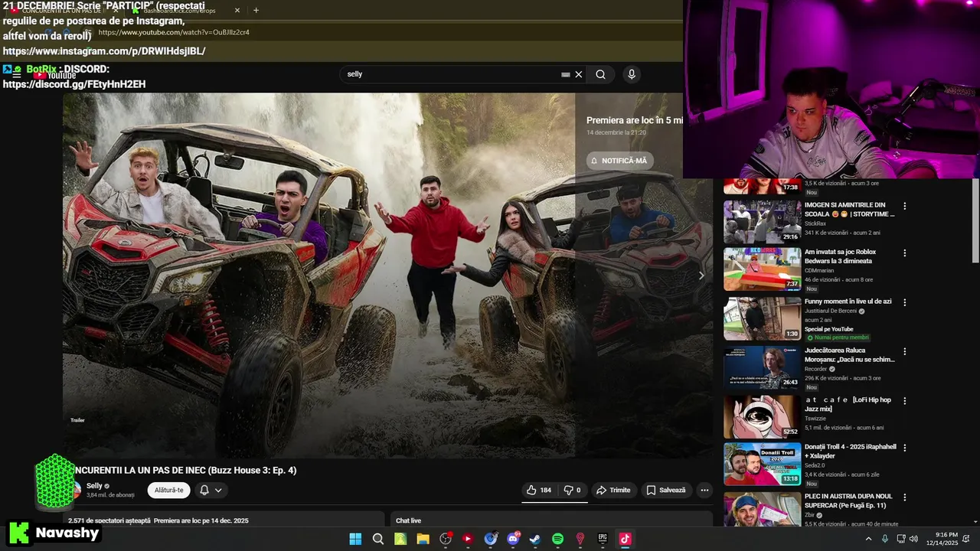This screenshot has height=551, width=980.
Task: Open Epic Games Launcher from taskbar
Action: point(603,539)
